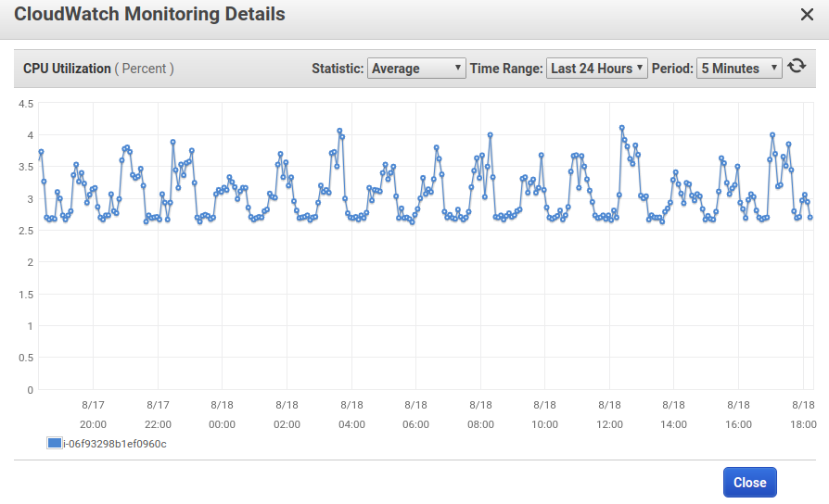Click the 8/18 16:00 axis label
The height and width of the screenshot is (504, 829).
pos(738,415)
